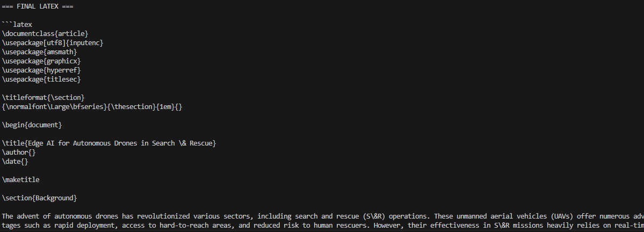
Task: Place cursor on \documentclass{article} line
Action: click(45, 33)
